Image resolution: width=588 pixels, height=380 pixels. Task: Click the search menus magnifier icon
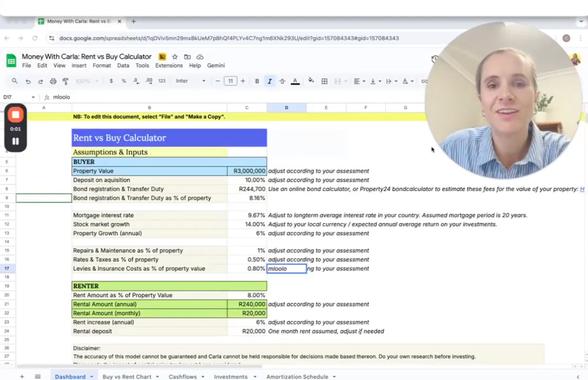tap(14, 81)
